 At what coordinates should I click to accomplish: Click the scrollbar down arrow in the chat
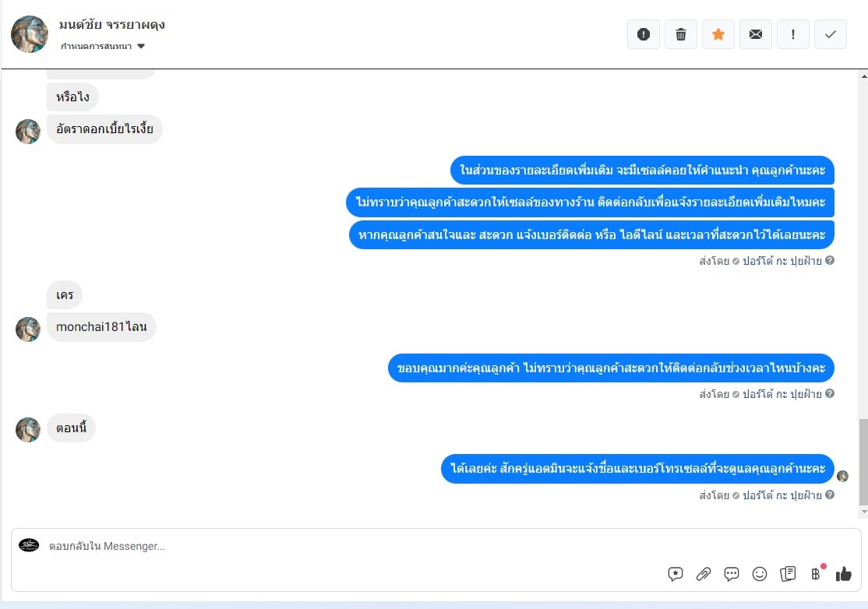pos(863,512)
